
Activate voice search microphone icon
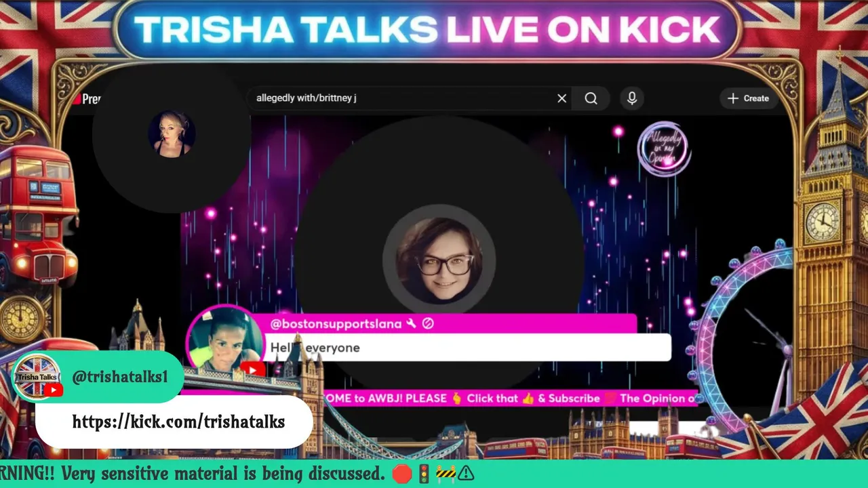pyautogui.click(x=632, y=98)
